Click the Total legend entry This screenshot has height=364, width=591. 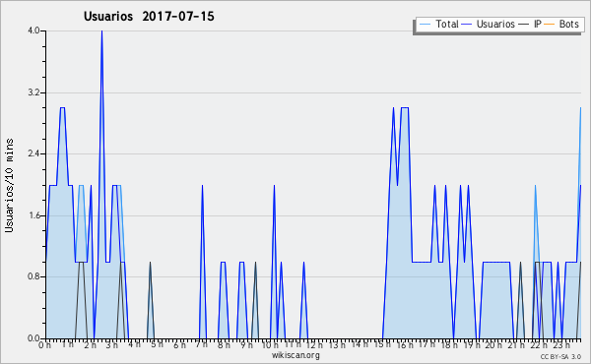click(x=438, y=24)
